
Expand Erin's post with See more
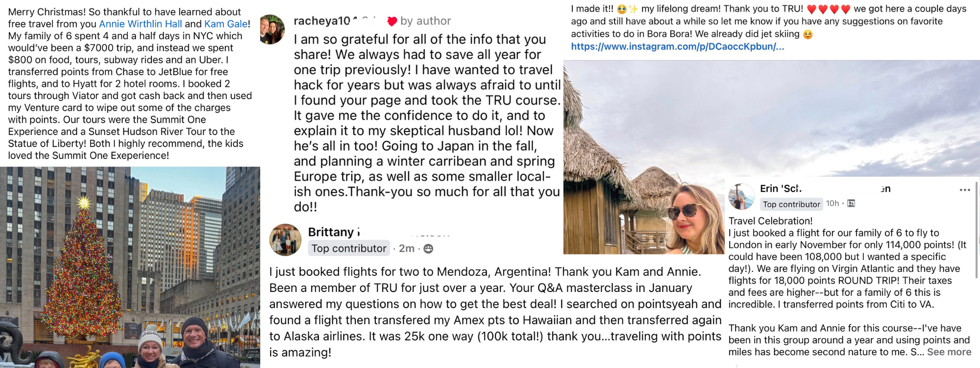(949, 352)
